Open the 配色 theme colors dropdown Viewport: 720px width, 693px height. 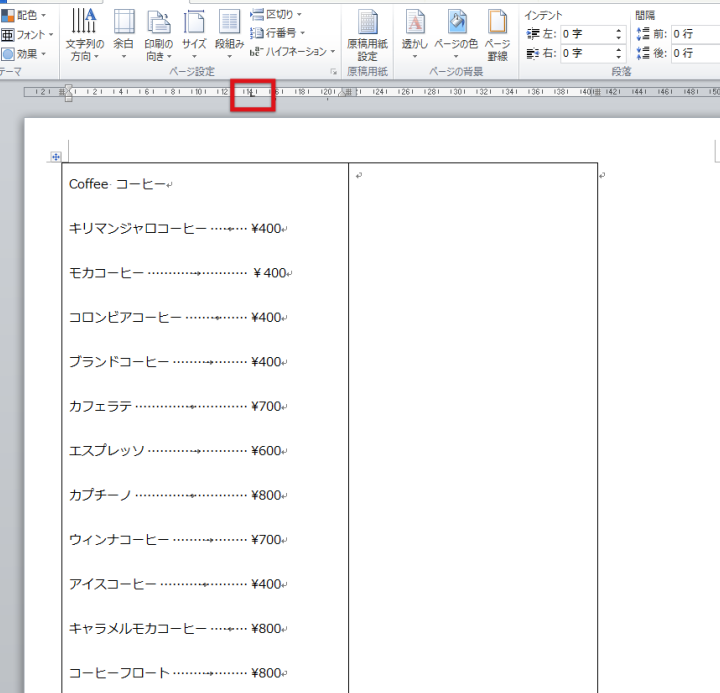point(24,16)
